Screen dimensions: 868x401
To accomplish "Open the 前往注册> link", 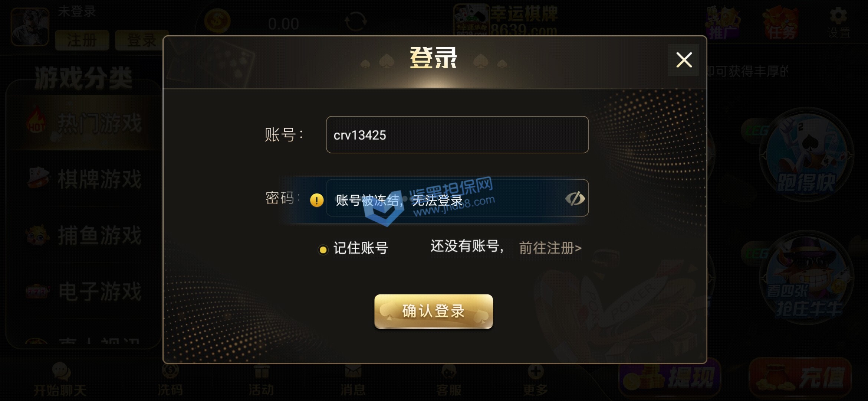I will click(550, 248).
